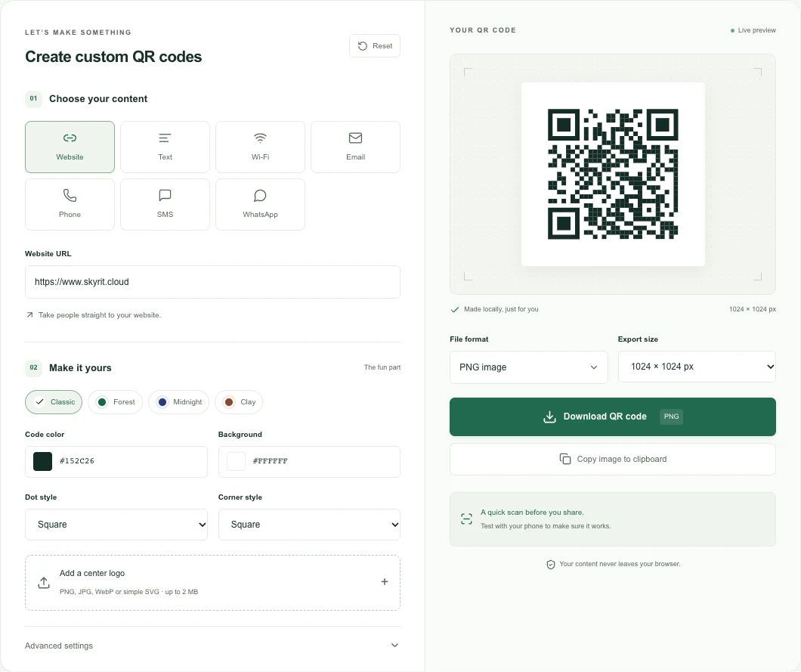Screen dimensions: 801x672
Task: Click the link icon on the Website card
Action: pos(70,138)
